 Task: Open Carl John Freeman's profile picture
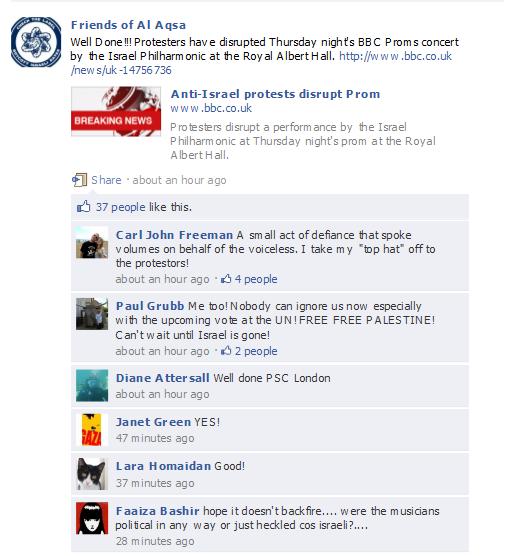pos(92,243)
